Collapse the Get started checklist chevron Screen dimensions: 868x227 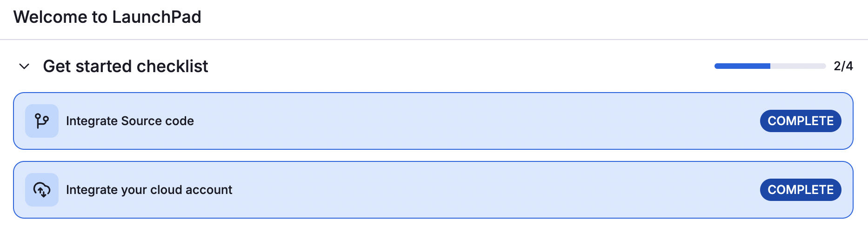pyautogui.click(x=24, y=67)
